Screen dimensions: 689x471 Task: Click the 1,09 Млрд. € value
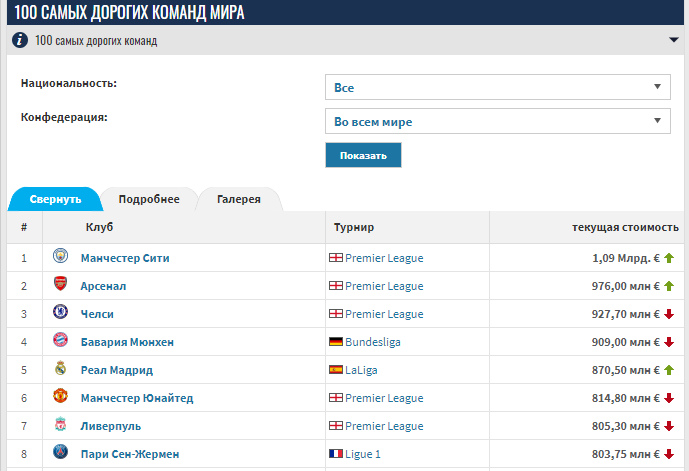626,258
